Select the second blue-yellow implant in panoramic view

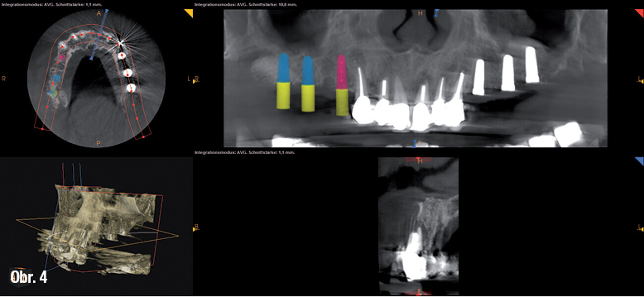[x=308, y=83]
